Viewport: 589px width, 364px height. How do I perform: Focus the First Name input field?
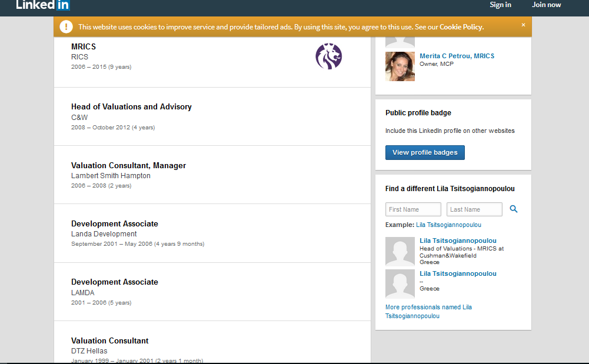coord(413,209)
